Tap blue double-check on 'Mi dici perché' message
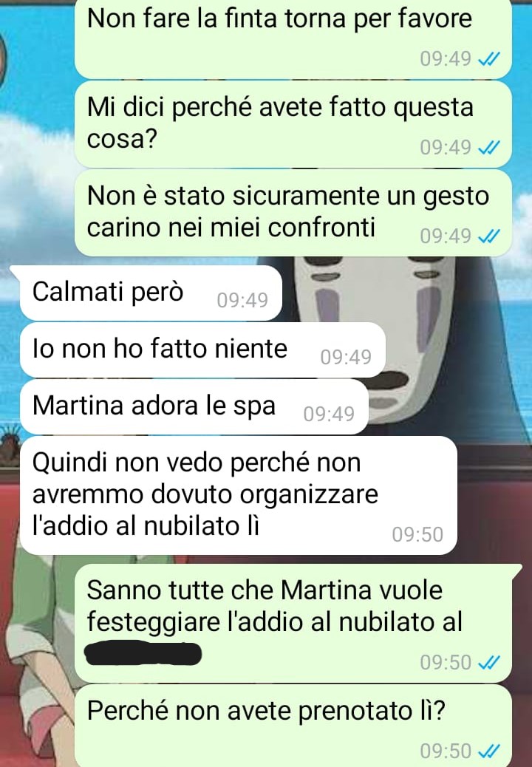Image resolution: width=532 pixels, height=767 pixels. click(x=488, y=147)
